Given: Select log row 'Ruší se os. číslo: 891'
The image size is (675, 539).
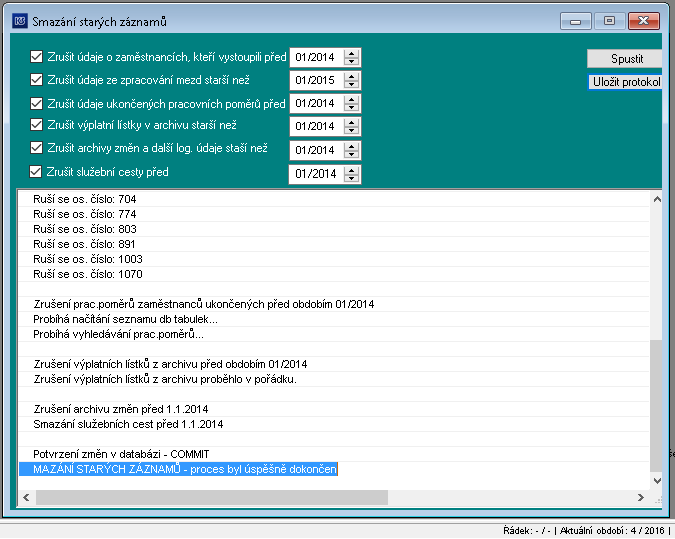Looking at the screenshot, I should click(x=334, y=244).
